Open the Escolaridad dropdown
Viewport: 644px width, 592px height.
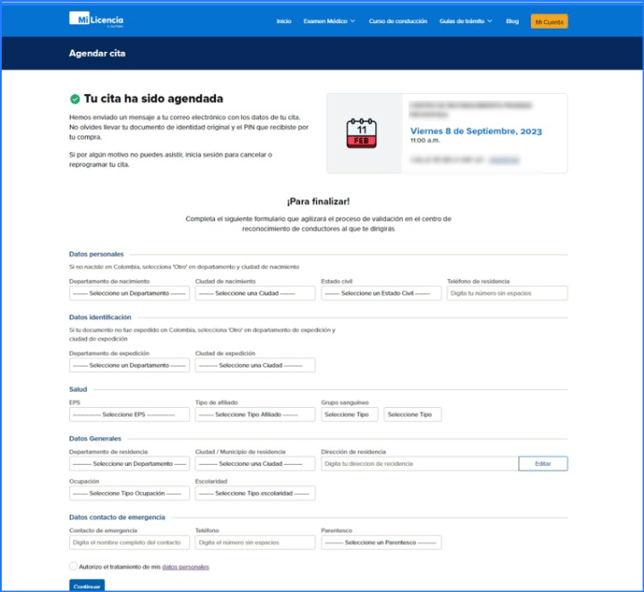click(x=255, y=493)
